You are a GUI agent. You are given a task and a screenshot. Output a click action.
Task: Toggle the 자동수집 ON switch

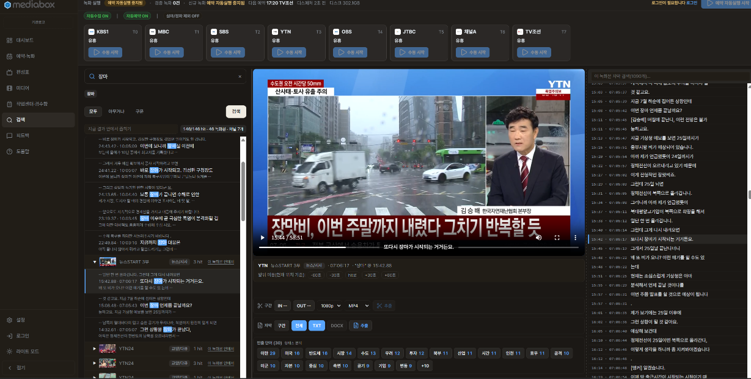(98, 16)
